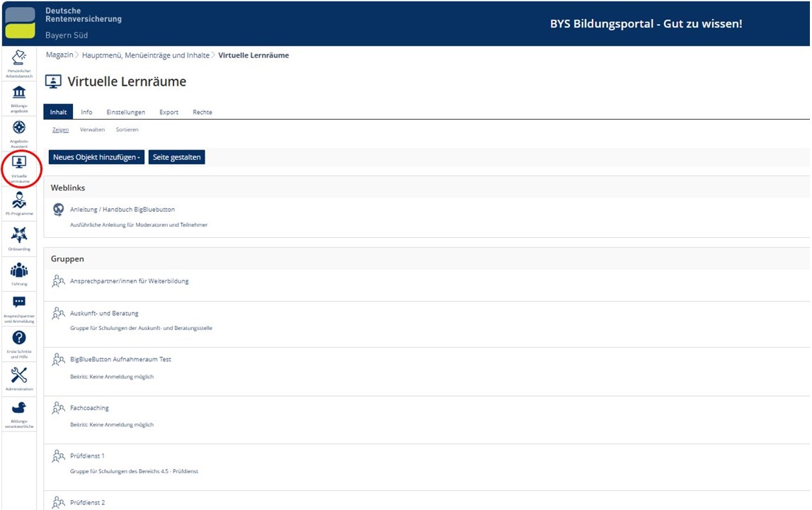The height and width of the screenshot is (510, 812).
Task: Open Administration tools icon
Action: click(x=19, y=375)
